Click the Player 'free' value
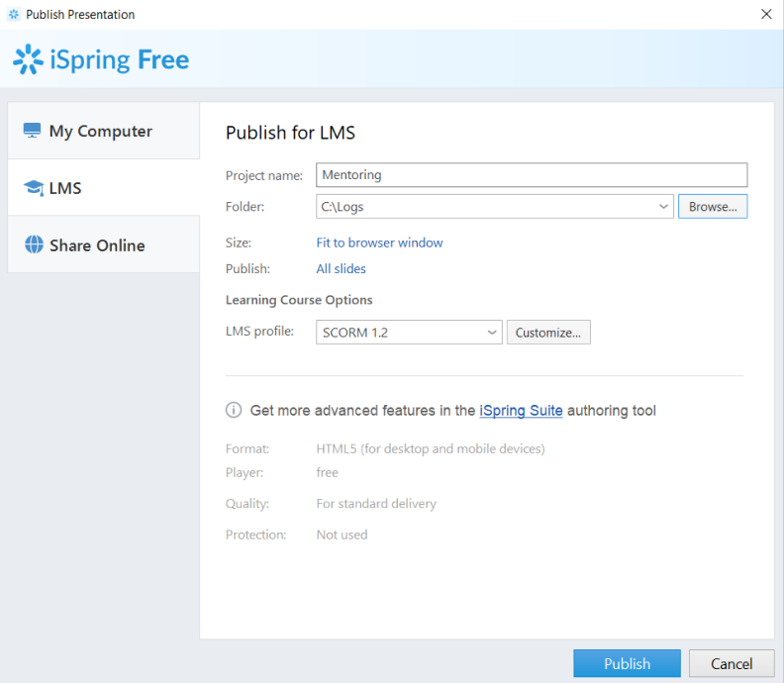This screenshot has height=683, width=784. pyautogui.click(x=327, y=472)
